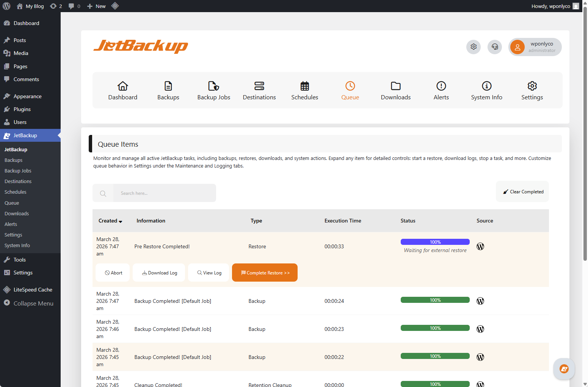Click the LiteSpeed diamond icon in admin bar
588x387 pixels.
click(x=115, y=6)
